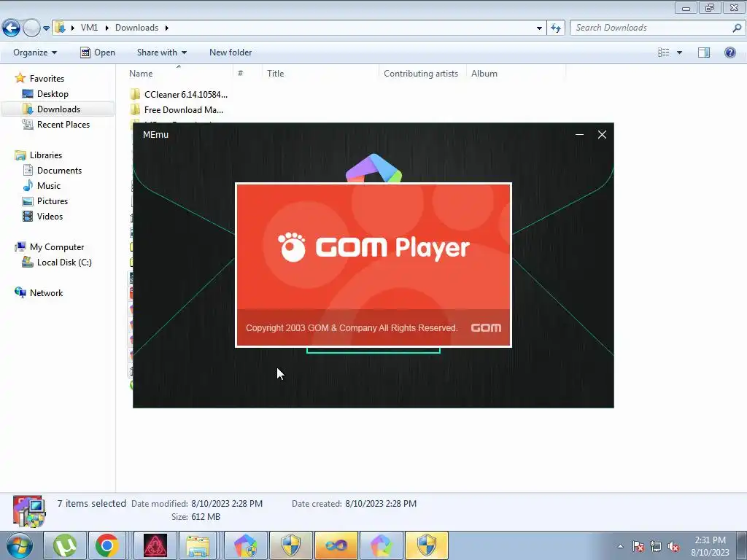
Task: Click the Show desktop button at the taskbar end
Action: [x=742, y=545]
